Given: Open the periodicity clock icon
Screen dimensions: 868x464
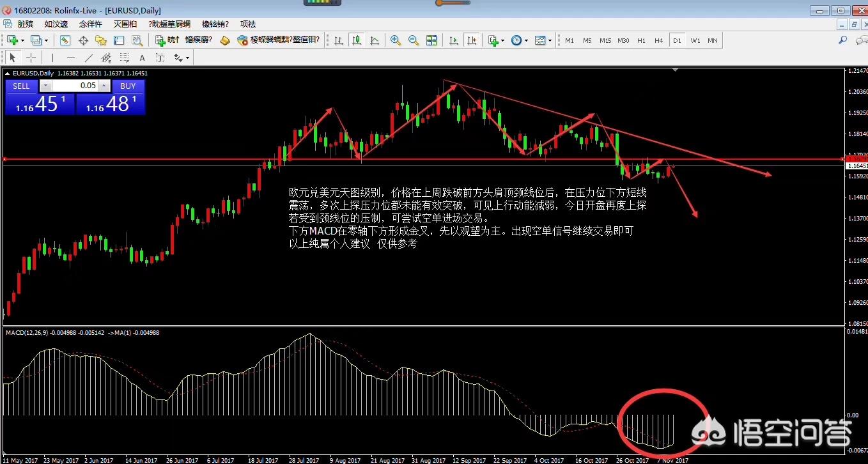Looking at the screenshot, I should (x=516, y=40).
